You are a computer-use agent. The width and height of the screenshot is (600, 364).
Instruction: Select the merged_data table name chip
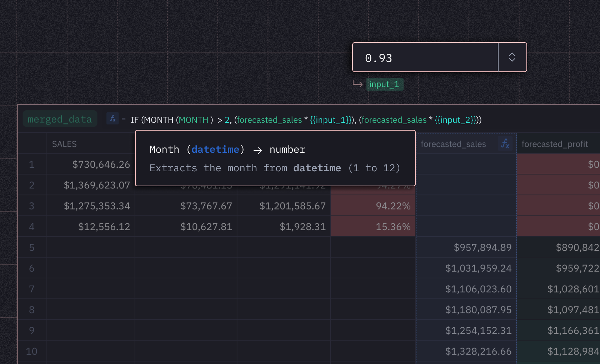(x=60, y=119)
